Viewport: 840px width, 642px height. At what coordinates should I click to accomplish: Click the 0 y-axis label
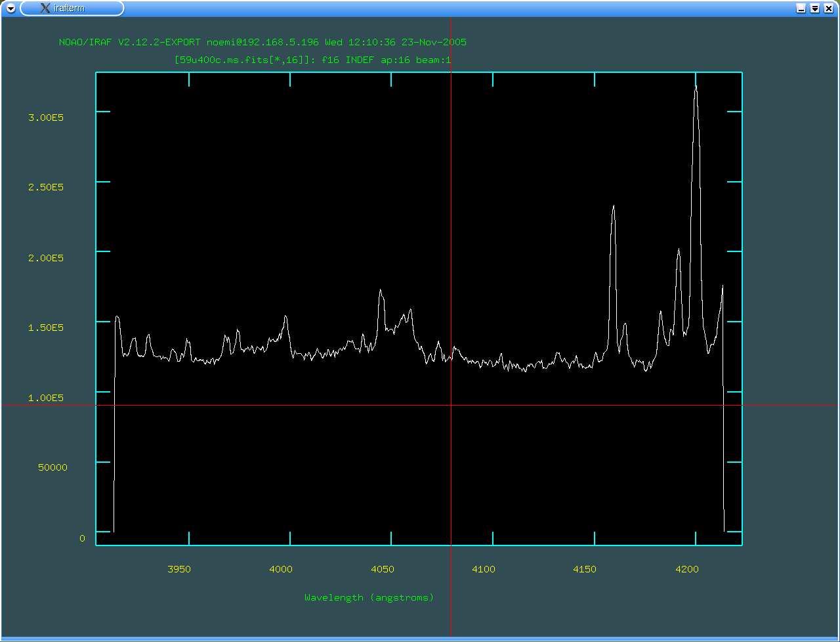click(x=82, y=538)
